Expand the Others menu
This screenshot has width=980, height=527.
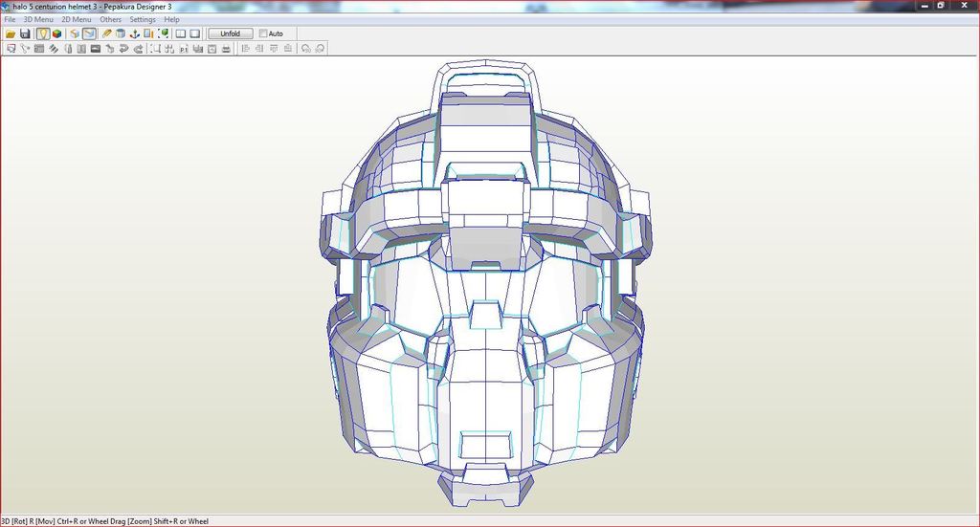click(111, 19)
